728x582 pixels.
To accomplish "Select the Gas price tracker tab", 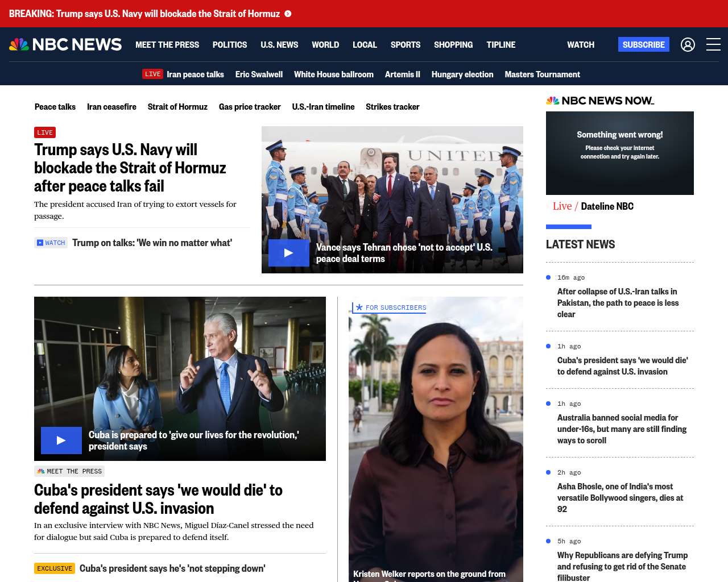I will coord(250,107).
